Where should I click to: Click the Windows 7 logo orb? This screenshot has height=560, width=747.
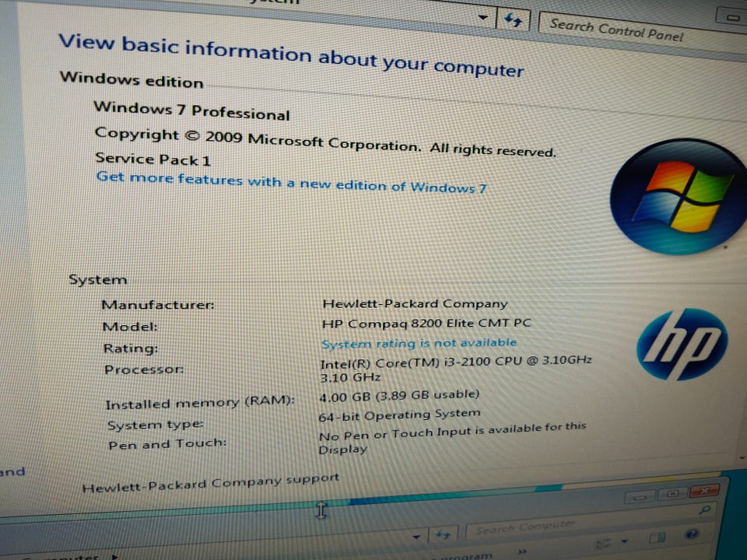(679, 196)
